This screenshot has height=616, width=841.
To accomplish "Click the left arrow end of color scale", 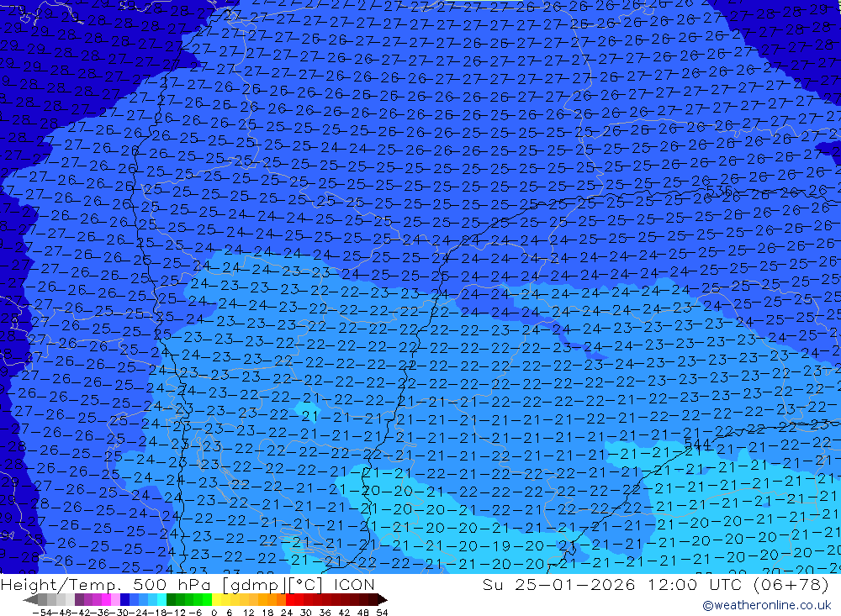I will [30, 599].
